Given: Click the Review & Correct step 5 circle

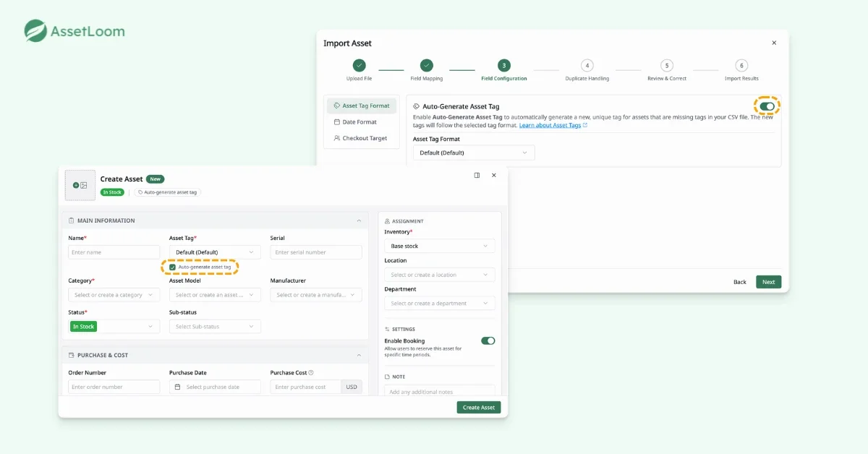Looking at the screenshot, I should (667, 65).
